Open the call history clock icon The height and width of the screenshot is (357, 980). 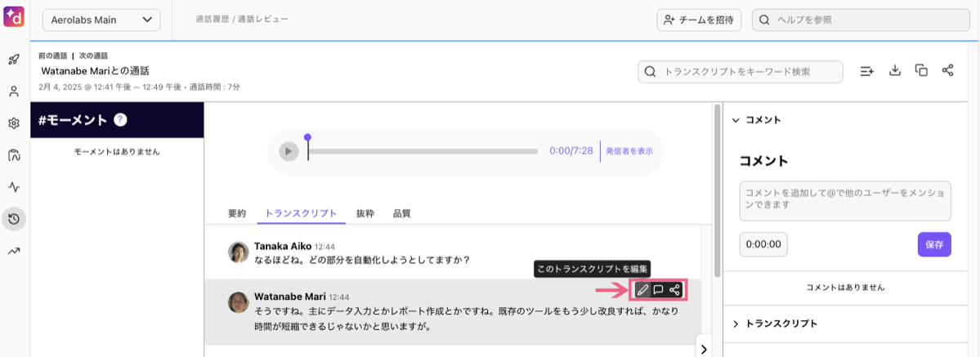click(x=14, y=219)
